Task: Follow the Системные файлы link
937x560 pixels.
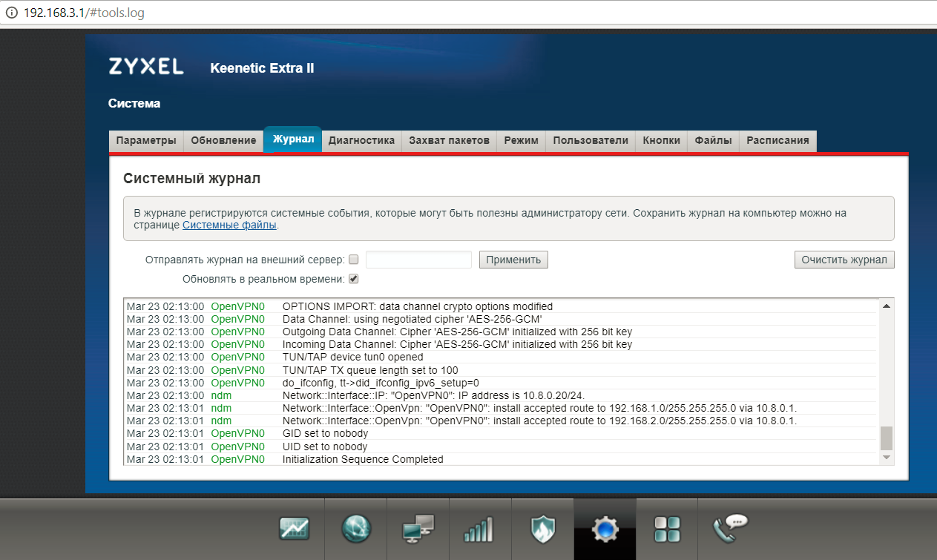Action: coord(229,225)
